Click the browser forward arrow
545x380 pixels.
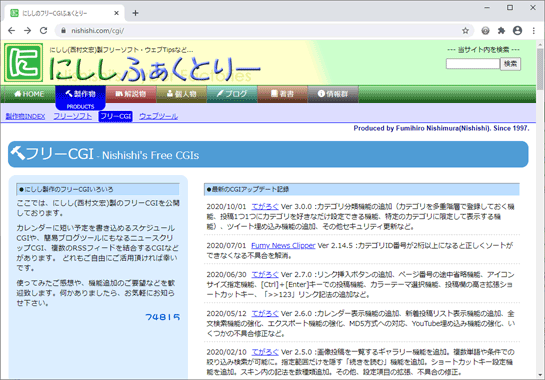click(x=27, y=31)
